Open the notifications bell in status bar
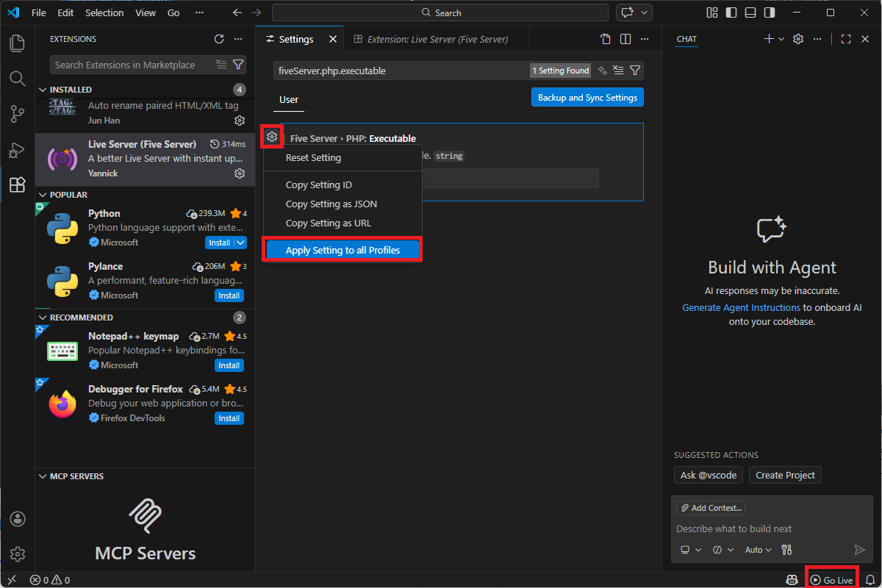This screenshot has height=588, width=882. click(870, 580)
